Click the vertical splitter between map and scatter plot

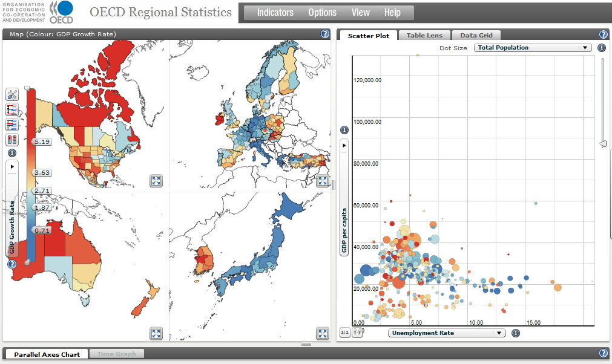coord(334,185)
